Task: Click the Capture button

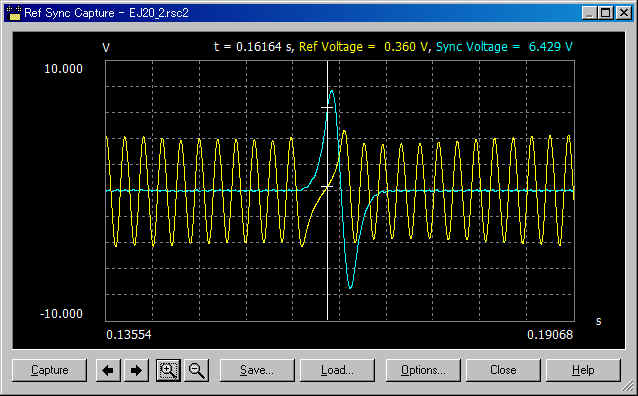Action: [49, 370]
